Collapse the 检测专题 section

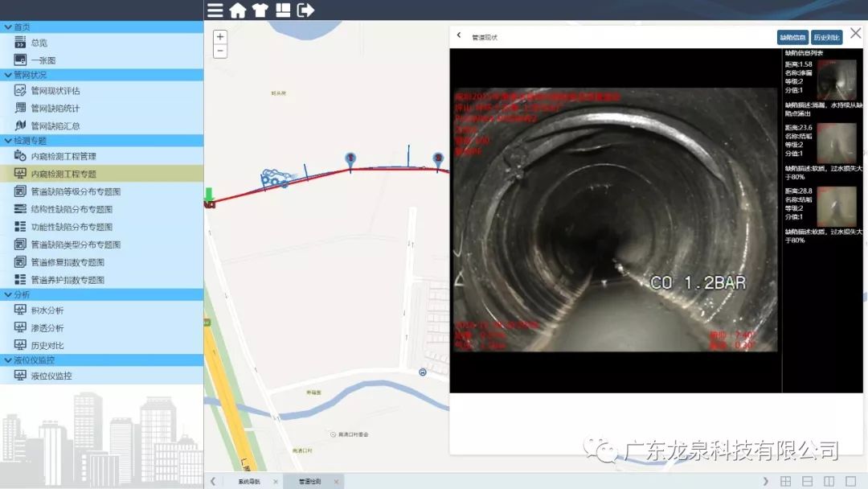pyautogui.click(x=8, y=141)
